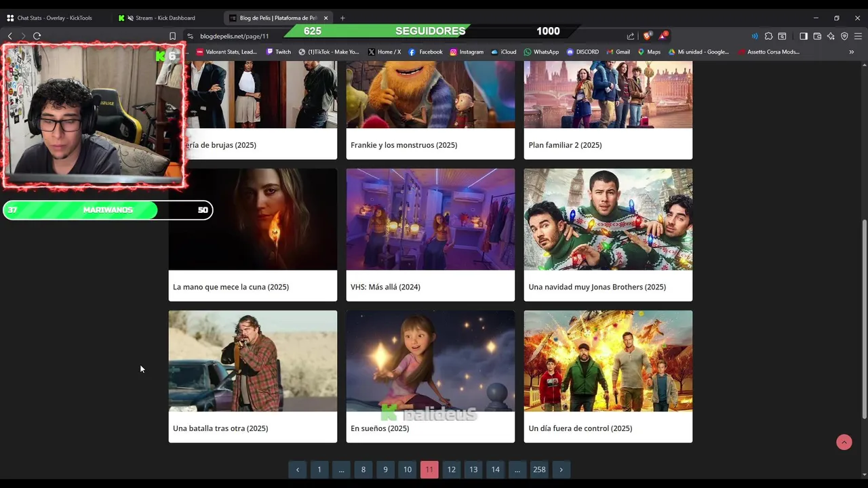The image size is (868, 488).
Task: Open En sueños (2025) title link
Action: tap(380, 428)
